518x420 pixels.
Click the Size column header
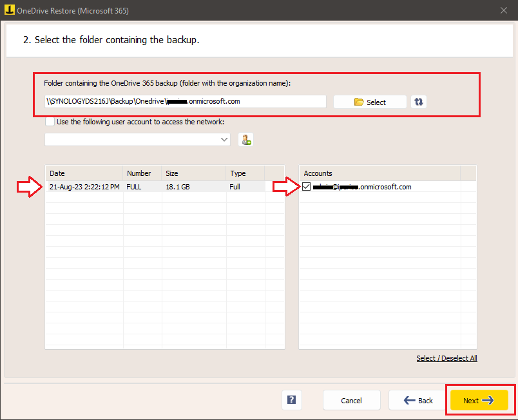193,173
